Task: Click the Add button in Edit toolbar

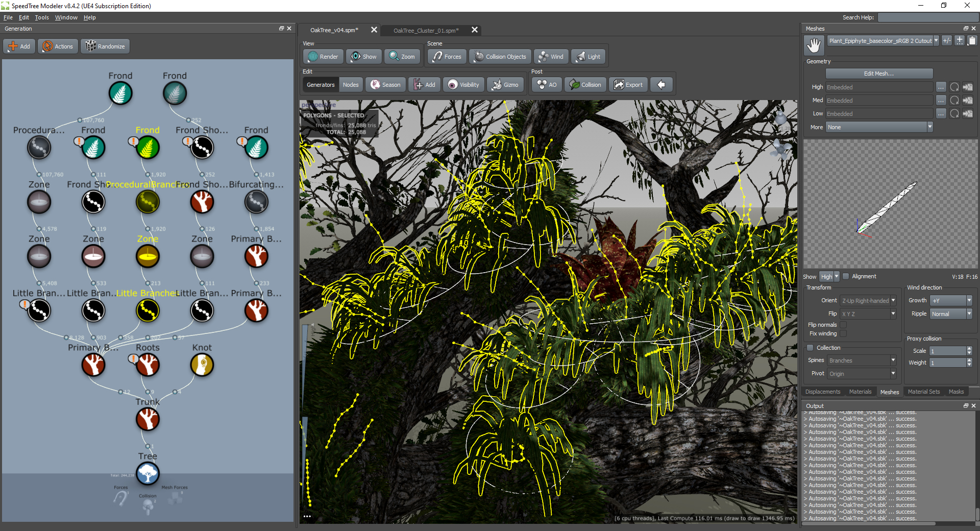Action: point(425,85)
